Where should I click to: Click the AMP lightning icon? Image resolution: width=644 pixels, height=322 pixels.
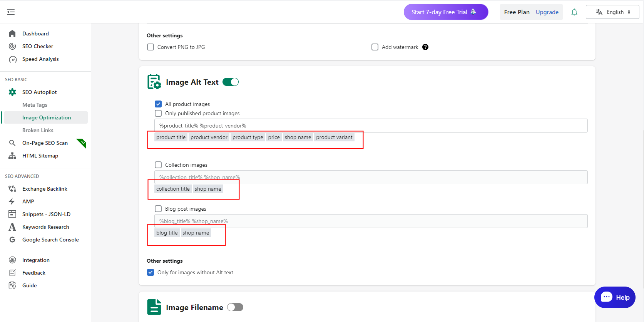coord(12,201)
